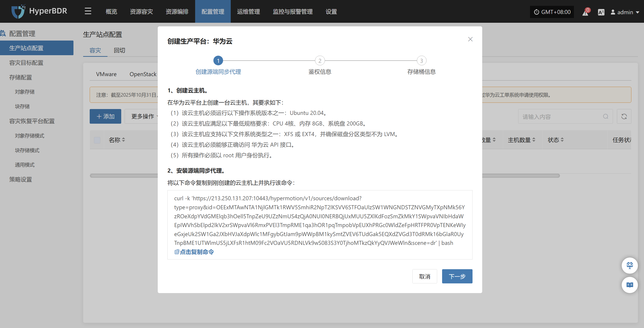Click the language translation icon
The image size is (644, 328).
(x=601, y=12)
